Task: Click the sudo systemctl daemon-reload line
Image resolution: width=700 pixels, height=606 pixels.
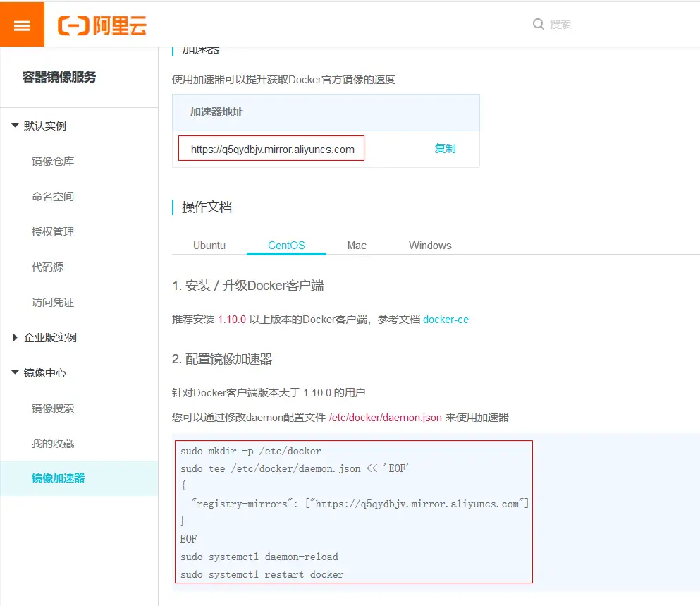Action: (259, 557)
